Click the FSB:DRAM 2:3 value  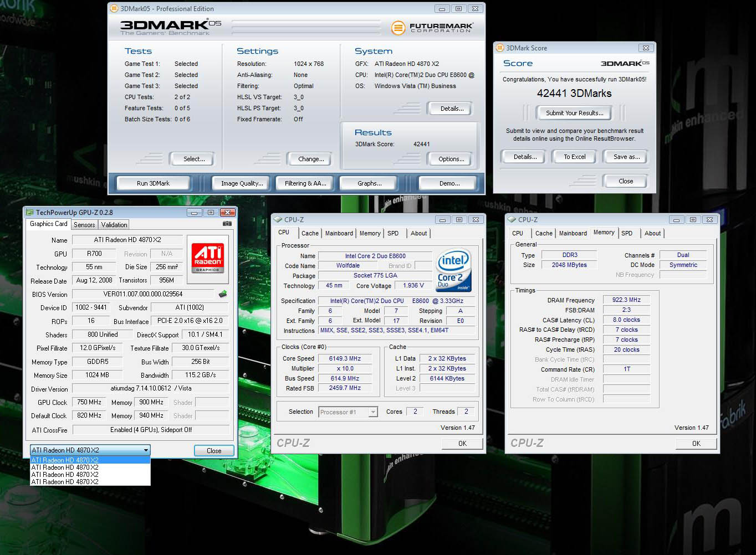[x=626, y=310]
